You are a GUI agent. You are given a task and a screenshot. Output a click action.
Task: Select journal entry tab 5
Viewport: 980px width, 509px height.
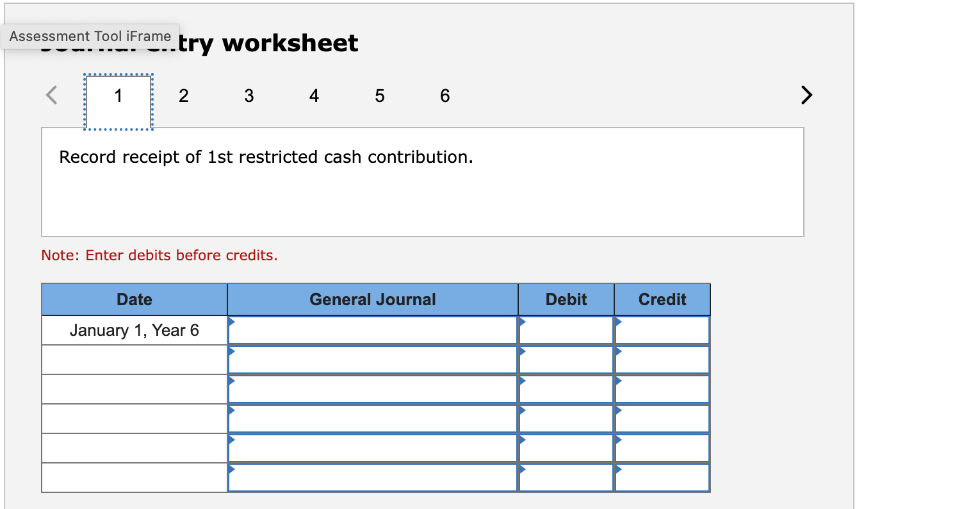coord(379,96)
